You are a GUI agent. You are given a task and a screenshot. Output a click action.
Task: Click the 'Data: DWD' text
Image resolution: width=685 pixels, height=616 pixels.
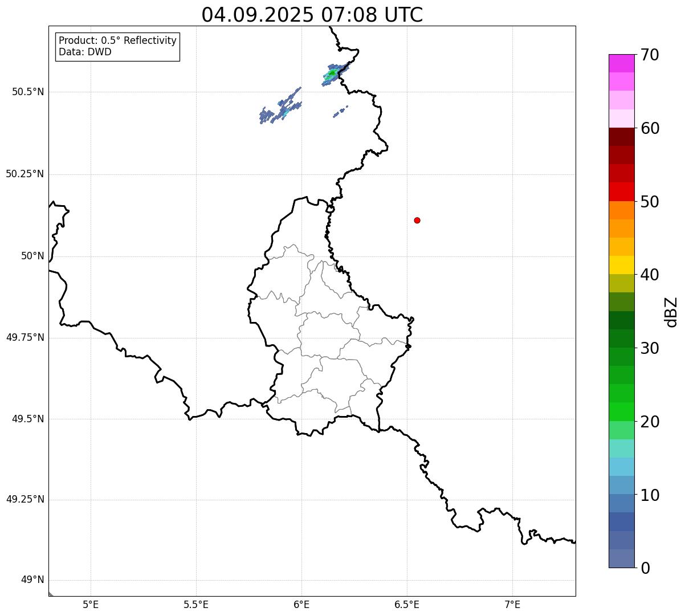(85, 52)
